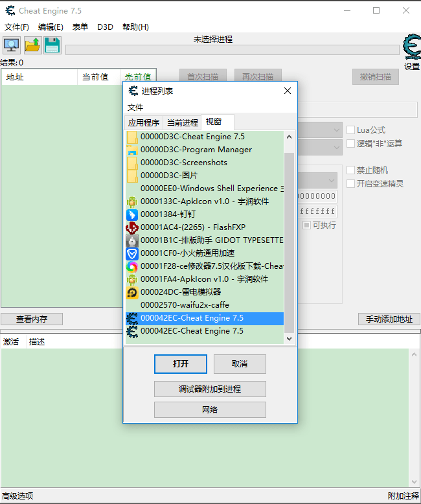
Task: Click the 小火箭通用加速 shield icon
Action: click(131, 253)
